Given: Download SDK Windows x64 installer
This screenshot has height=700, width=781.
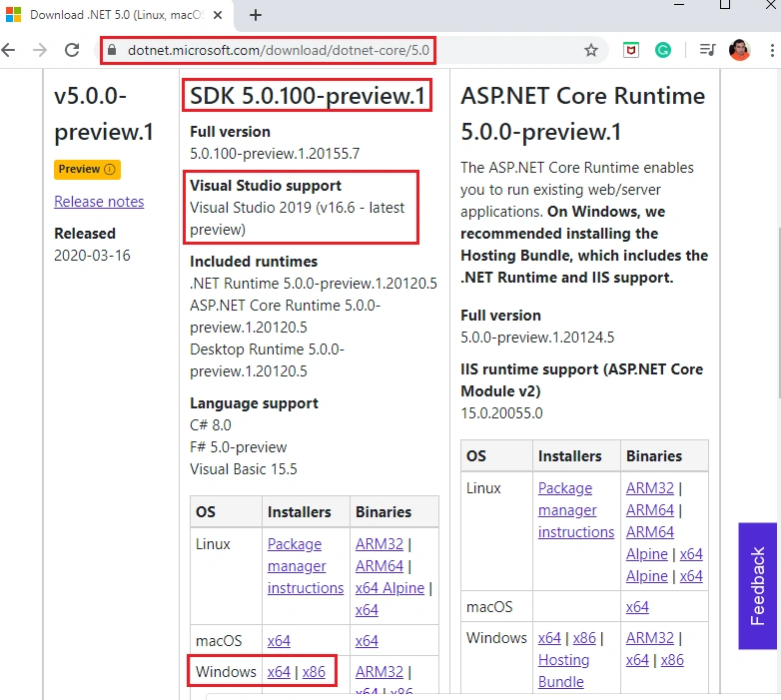Looking at the screenshot, I should [279, 672].
